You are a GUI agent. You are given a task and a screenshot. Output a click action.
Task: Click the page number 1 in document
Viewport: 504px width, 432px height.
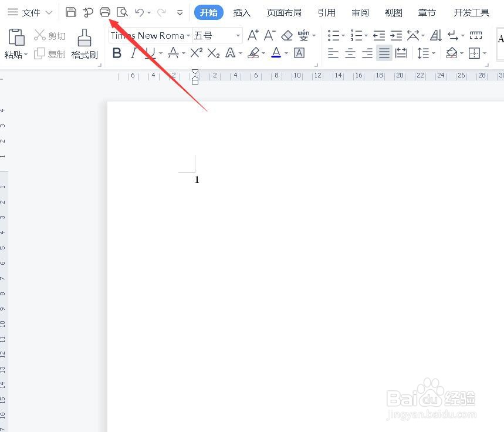[197, 180]
